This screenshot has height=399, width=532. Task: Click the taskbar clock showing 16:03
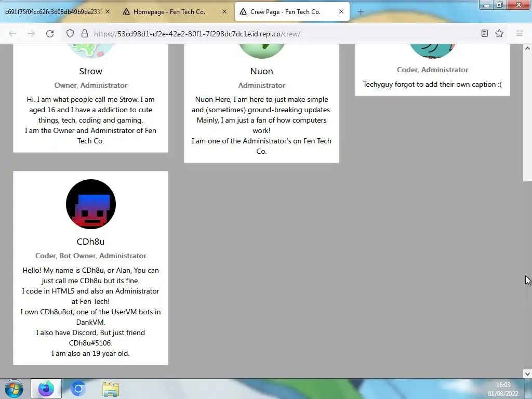point(503,389)
